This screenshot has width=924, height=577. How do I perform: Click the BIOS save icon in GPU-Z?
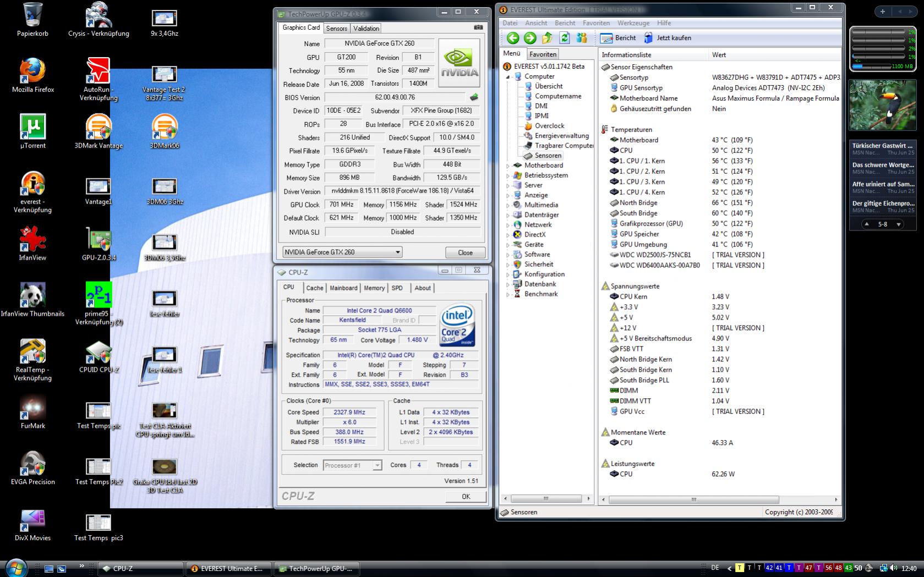point(474,97)
